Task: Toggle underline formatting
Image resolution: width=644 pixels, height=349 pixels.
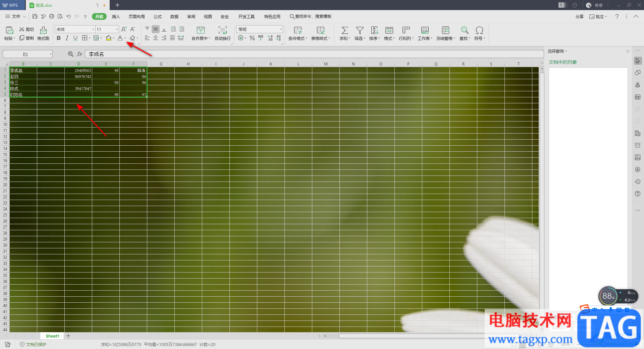Action: [x=75, y=38]
